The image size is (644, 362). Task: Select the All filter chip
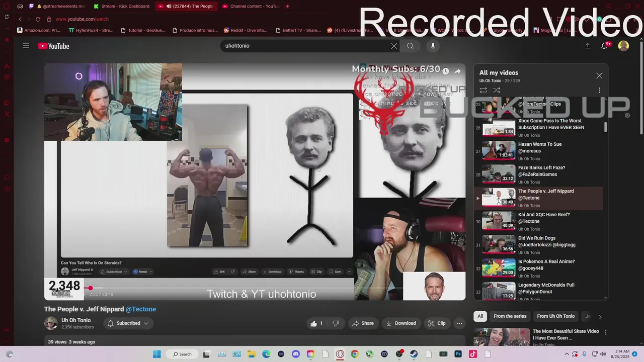pos(480,316)
